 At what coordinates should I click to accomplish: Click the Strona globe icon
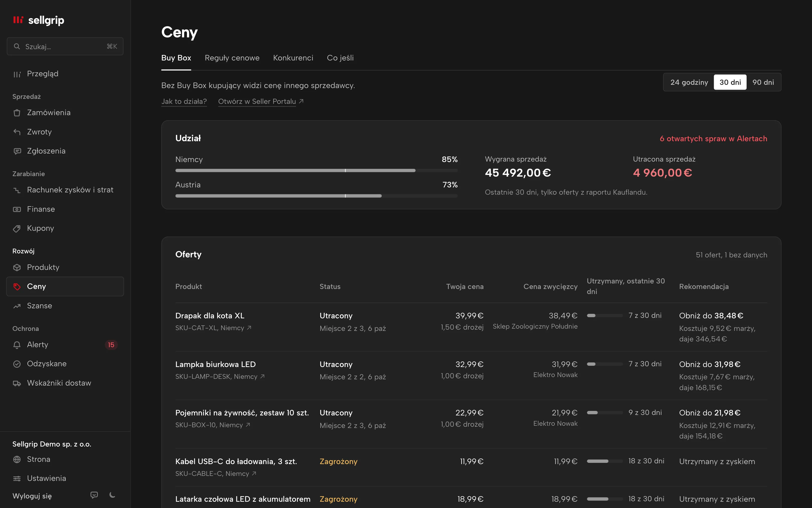point(17,459)
